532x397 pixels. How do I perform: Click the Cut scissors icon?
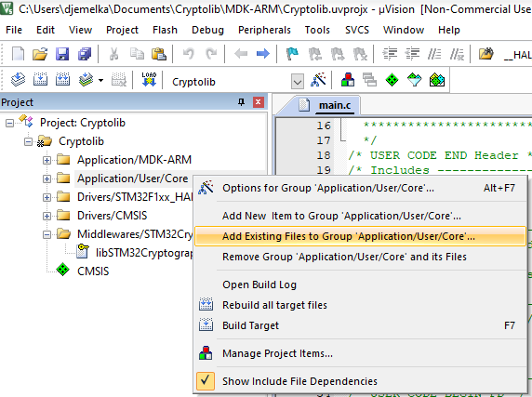point(114,54)
